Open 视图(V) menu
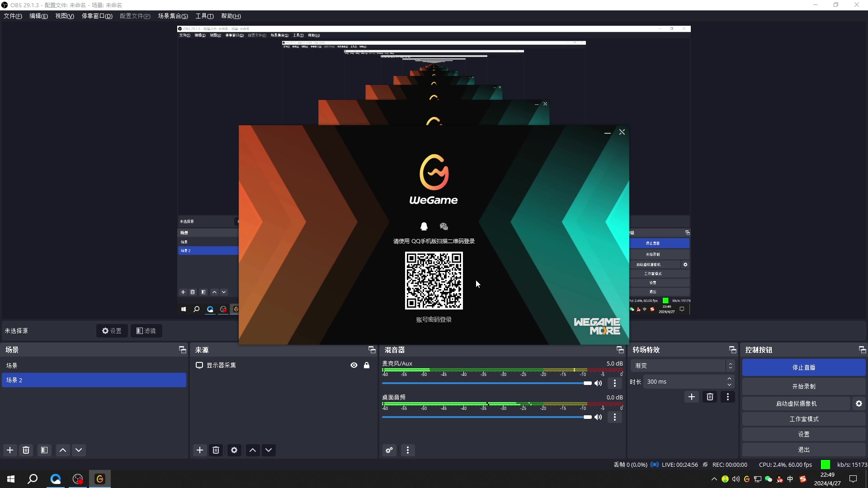The height and width of the screenshot is (488, 868). tap(65, 16)
